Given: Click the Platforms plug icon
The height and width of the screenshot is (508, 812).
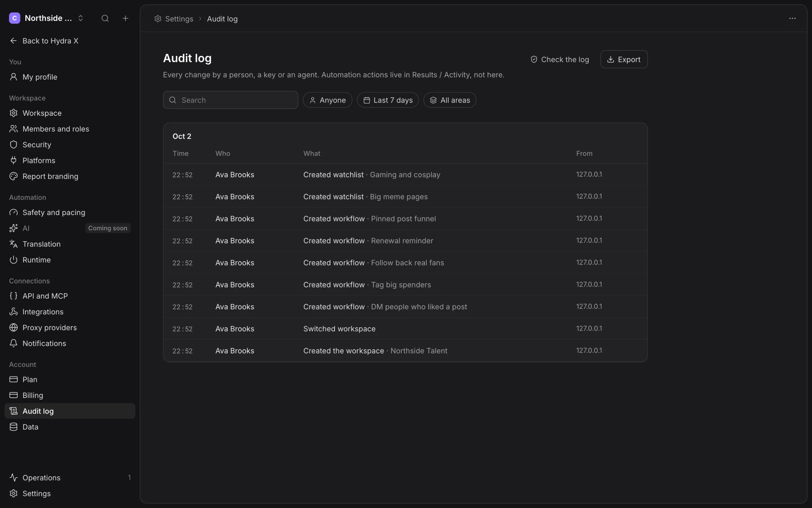Looking at the screenshot, I should [14, 161].
